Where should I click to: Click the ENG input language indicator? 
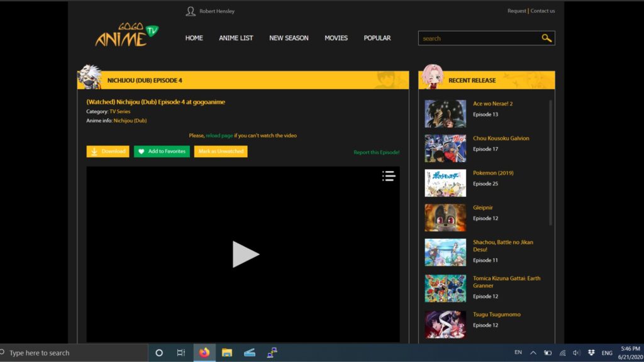tap(607, 353)
